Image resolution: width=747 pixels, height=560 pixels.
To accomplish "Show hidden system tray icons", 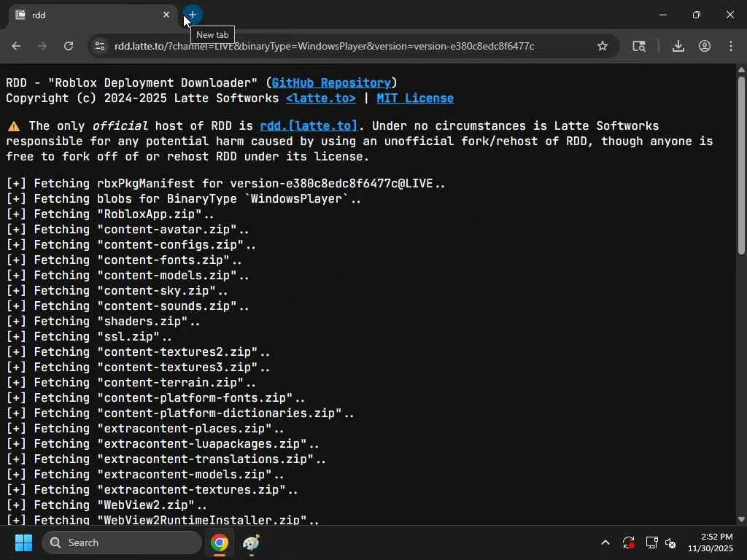I will click(605, 542).
